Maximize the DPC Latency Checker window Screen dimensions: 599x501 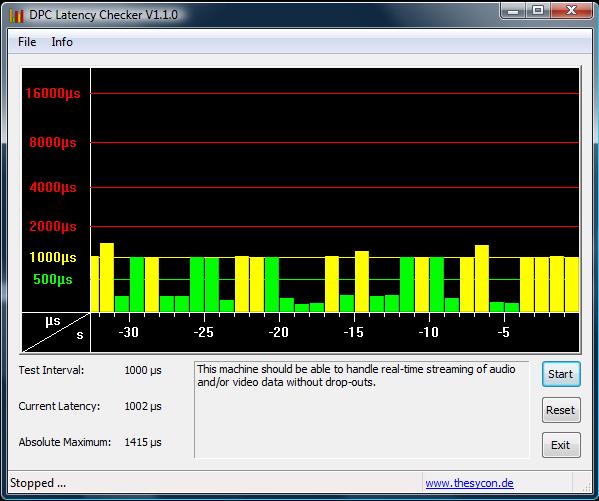(x=538, y=10)
